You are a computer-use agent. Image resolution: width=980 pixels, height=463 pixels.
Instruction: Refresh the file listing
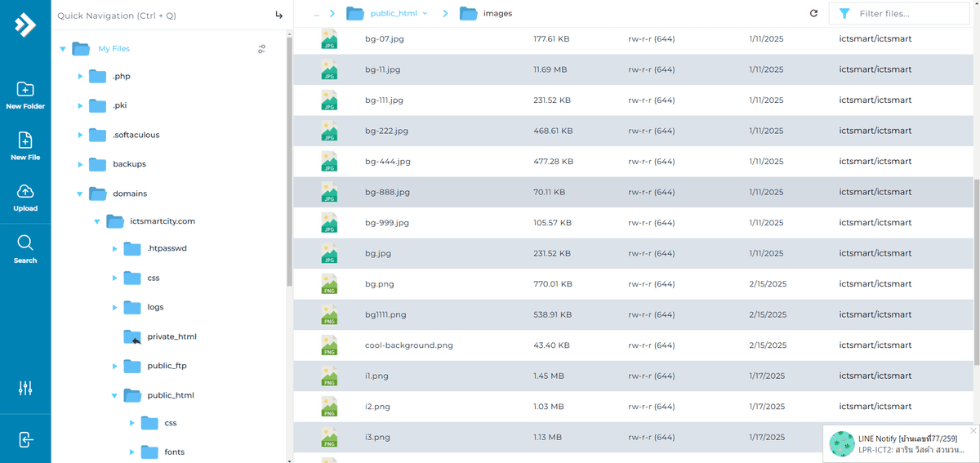813,13
